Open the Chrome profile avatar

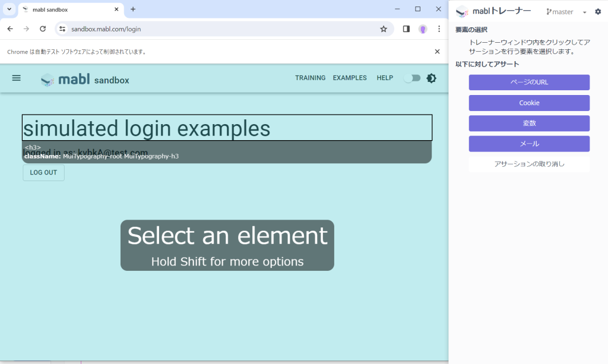[x=423, y=29]
